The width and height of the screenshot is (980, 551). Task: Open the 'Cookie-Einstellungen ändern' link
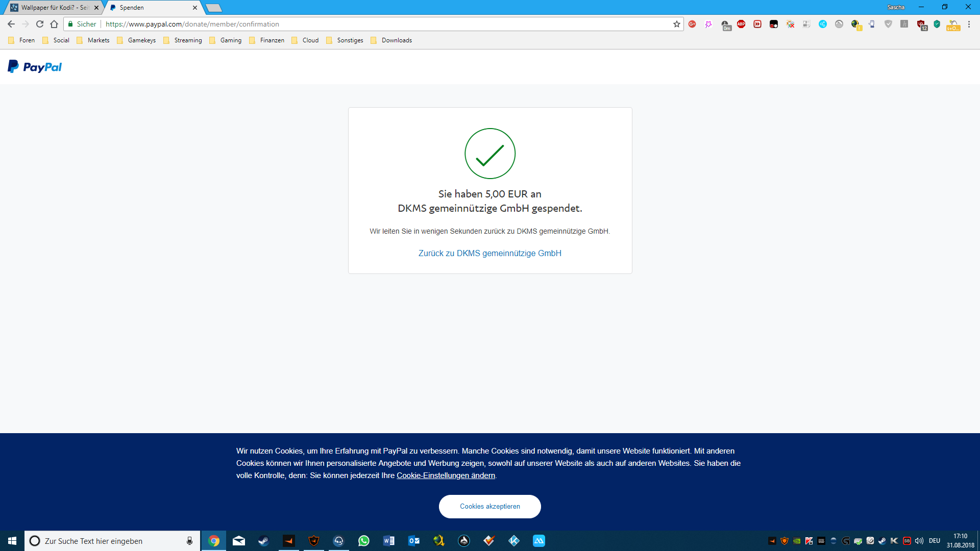click(x=446, y=475)
